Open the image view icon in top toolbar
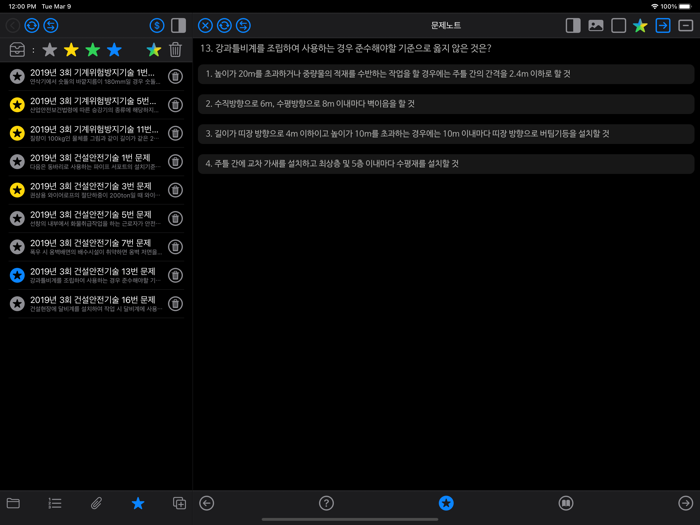 click(596, 25)
